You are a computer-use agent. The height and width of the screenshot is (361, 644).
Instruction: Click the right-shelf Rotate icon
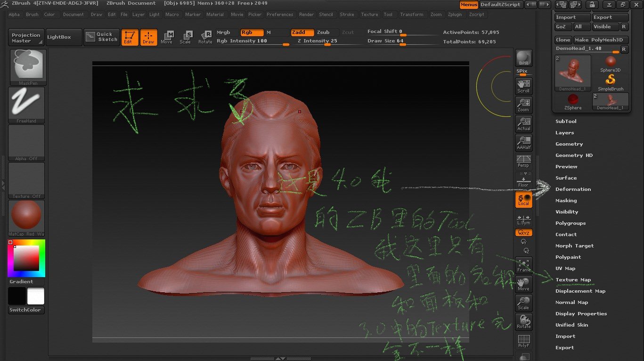pyautogui.click(x=523, y=322)
